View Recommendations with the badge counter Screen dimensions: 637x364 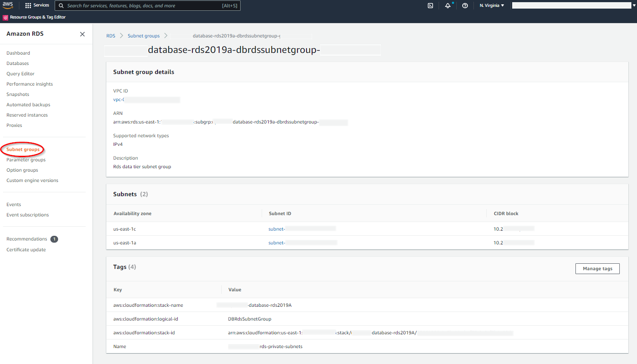coord(27,239)
